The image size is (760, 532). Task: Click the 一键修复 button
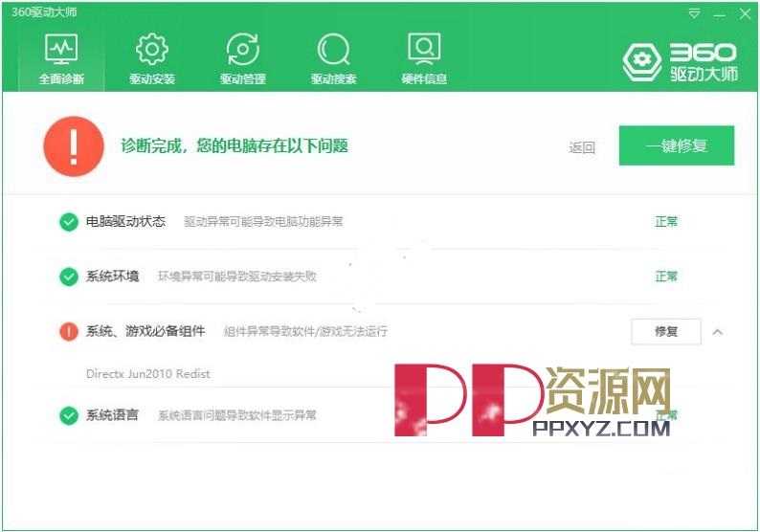[677, 145]
